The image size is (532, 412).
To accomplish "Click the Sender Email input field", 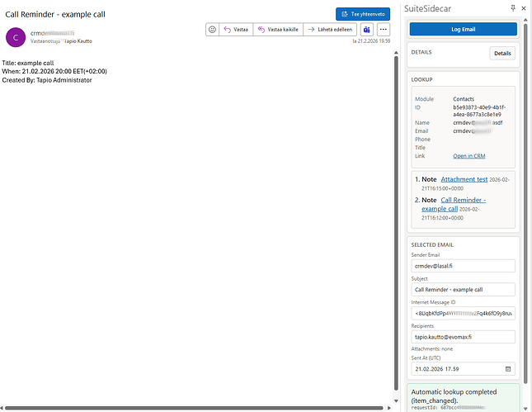I will coord(463,266).
